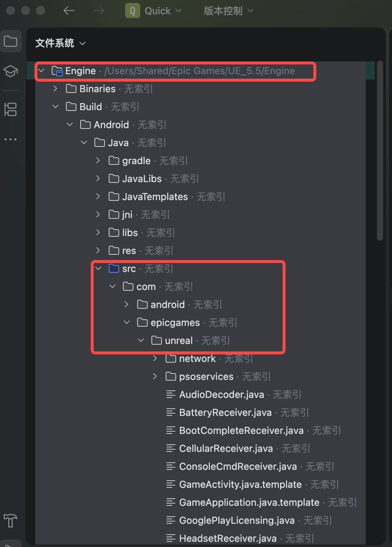Click the Forward navigation arrow
Image resolution: width=392 pixels, height=547 pixels.
point(99,11)
